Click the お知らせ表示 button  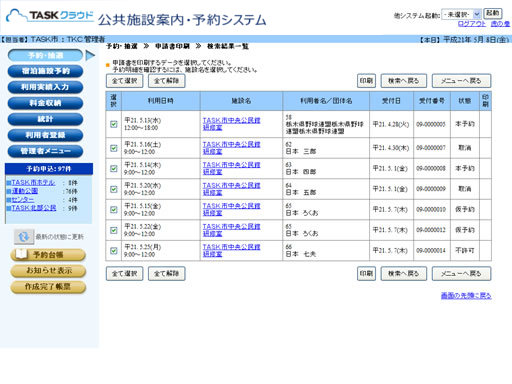coord(48,271)
